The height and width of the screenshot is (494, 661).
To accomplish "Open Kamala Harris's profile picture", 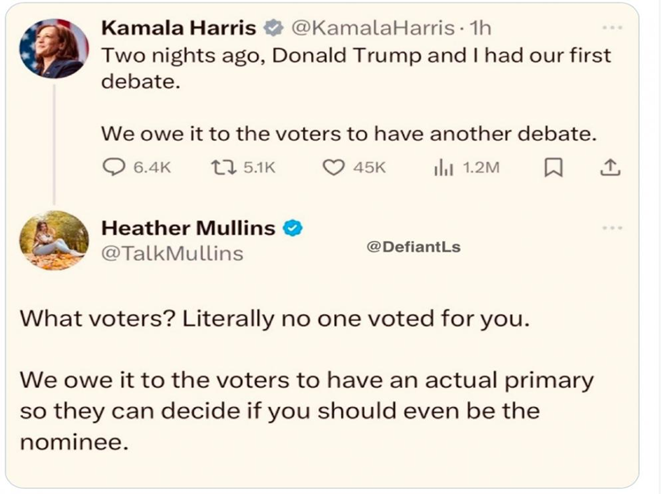I will (54, 47).
